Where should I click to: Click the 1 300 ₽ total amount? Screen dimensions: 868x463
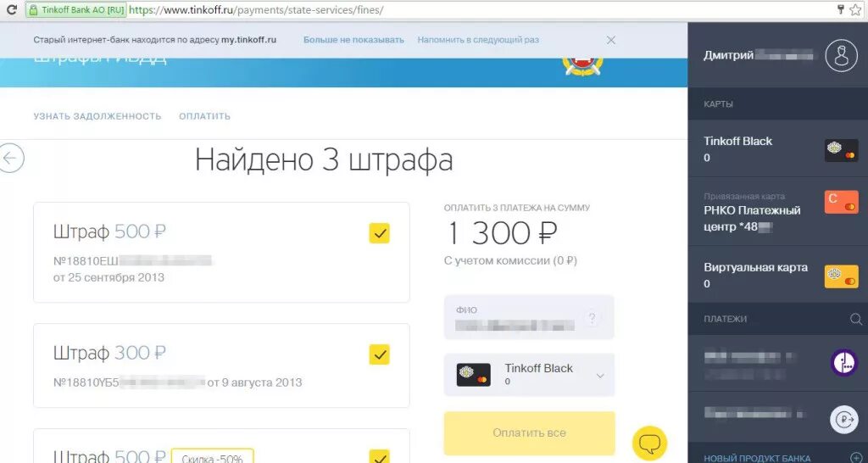(x=501, y=233)
